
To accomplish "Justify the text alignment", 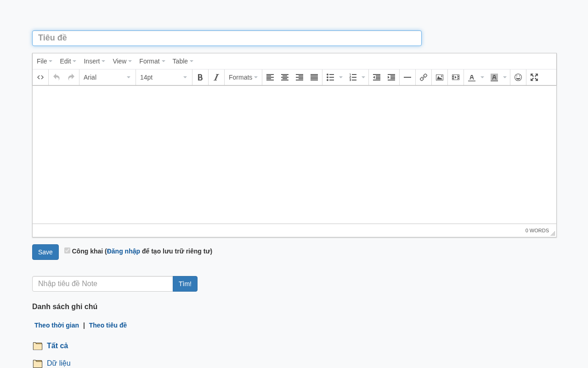I will click(314, 77).
